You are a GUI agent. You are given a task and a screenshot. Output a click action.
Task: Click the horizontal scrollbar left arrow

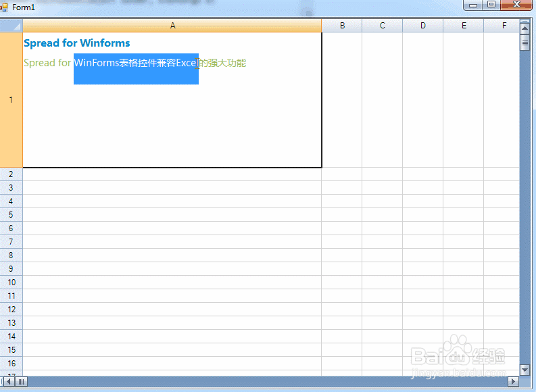click(9, 381)
